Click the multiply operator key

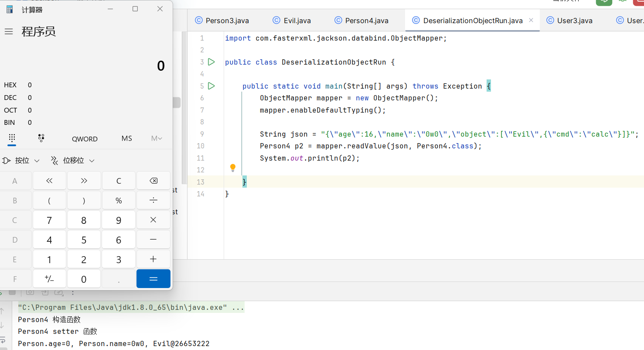pos(153,220)
